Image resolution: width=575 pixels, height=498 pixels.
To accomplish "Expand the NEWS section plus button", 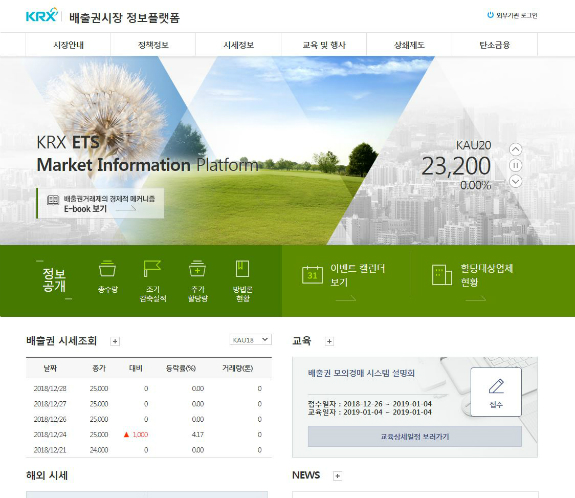I will tap(337, 476).
